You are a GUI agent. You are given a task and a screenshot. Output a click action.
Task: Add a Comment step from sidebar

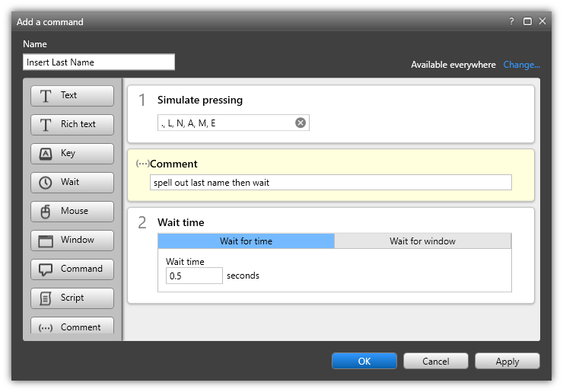pyautogui.click(x=72, y=326)
